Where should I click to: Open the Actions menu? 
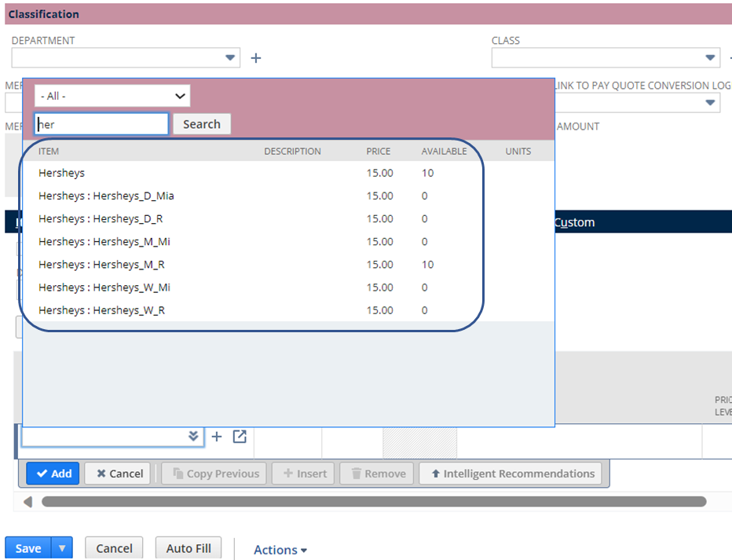pos(280,550)
